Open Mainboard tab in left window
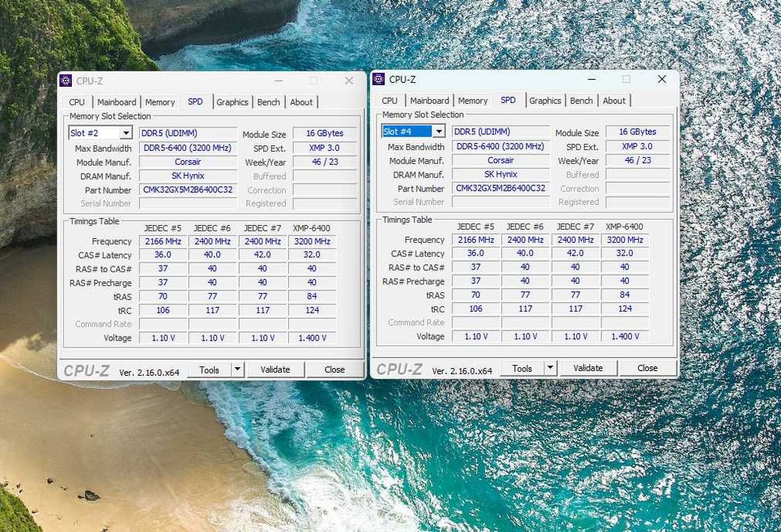Viewport: 781px width, 532px height. (x=116, y=102)
